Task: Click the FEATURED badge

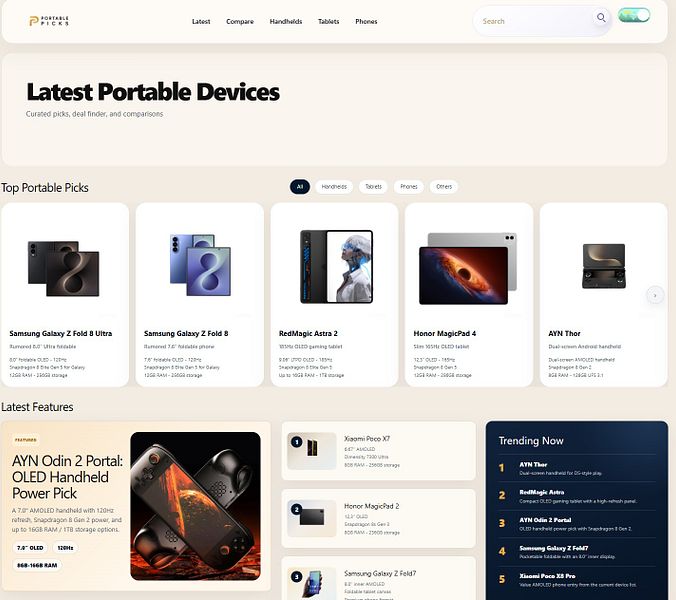Action: pyautogui.click(x=26, y=440)
